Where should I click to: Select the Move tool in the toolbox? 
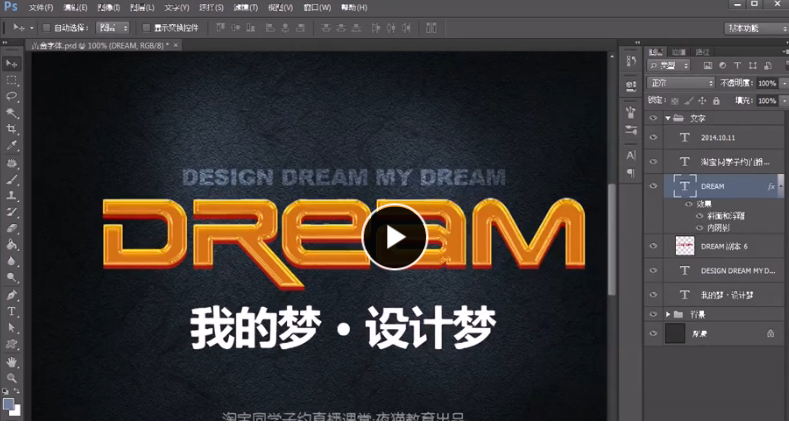click(11, 64)
